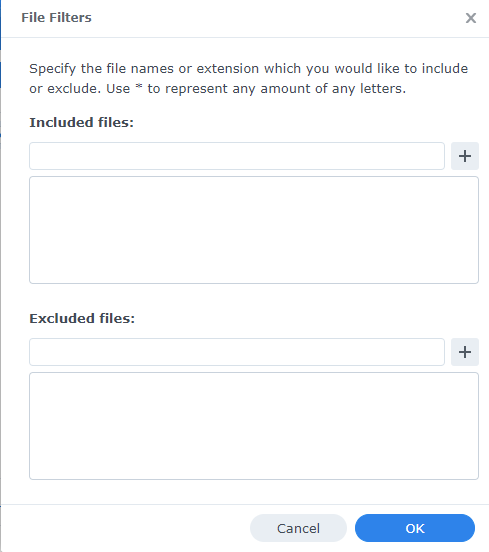Apply file filter settings via blue OK
The image size is (489, 552).
click(415, 528)
